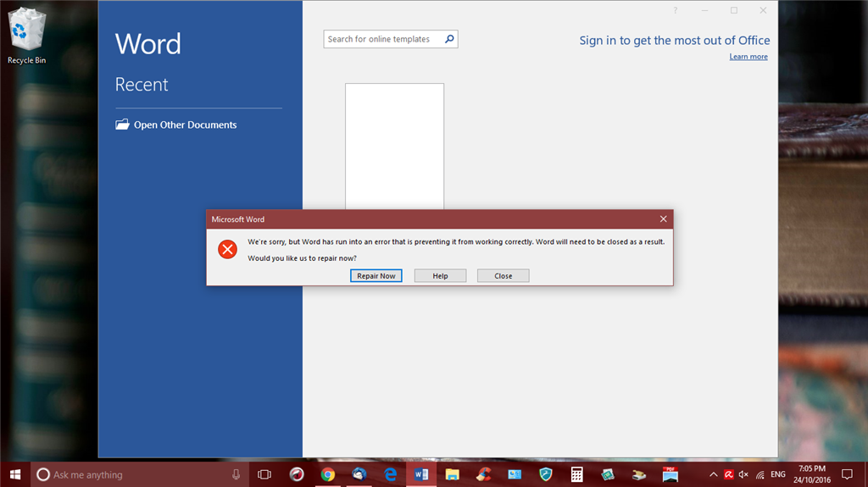Click the Repair Now button

(x=376, y=275)
